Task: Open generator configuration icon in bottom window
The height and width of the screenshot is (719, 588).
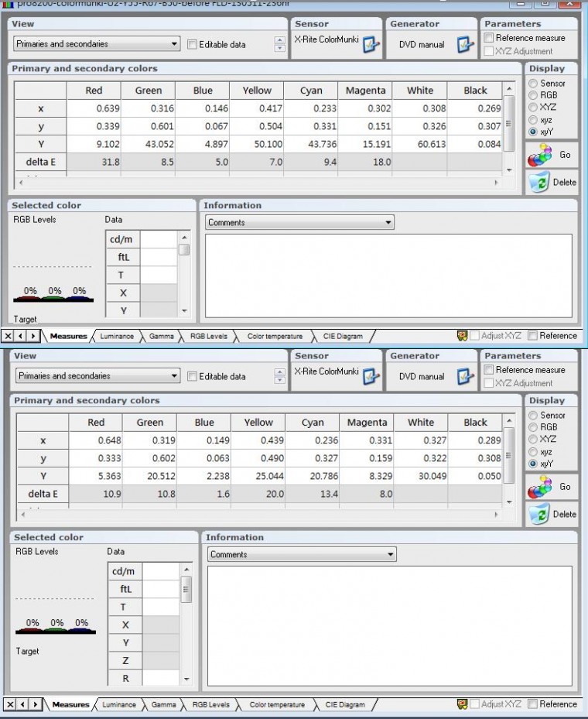Action: (466, 376)
